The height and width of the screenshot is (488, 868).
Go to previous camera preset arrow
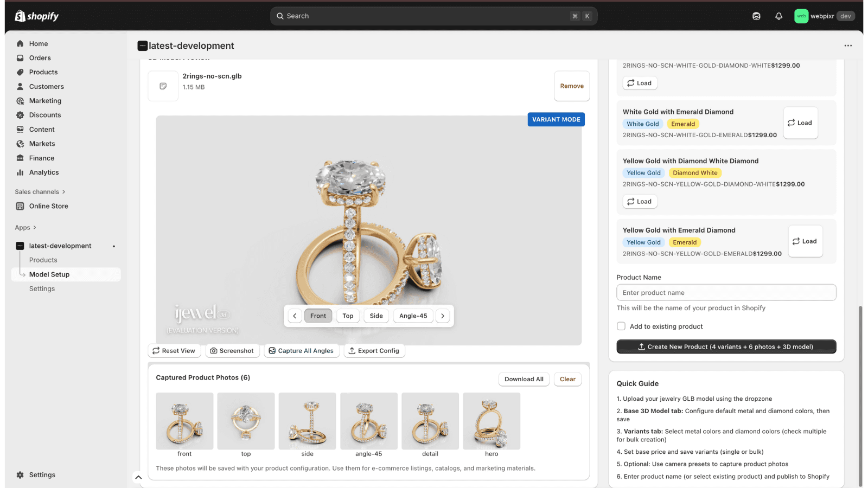pos(295,316)
